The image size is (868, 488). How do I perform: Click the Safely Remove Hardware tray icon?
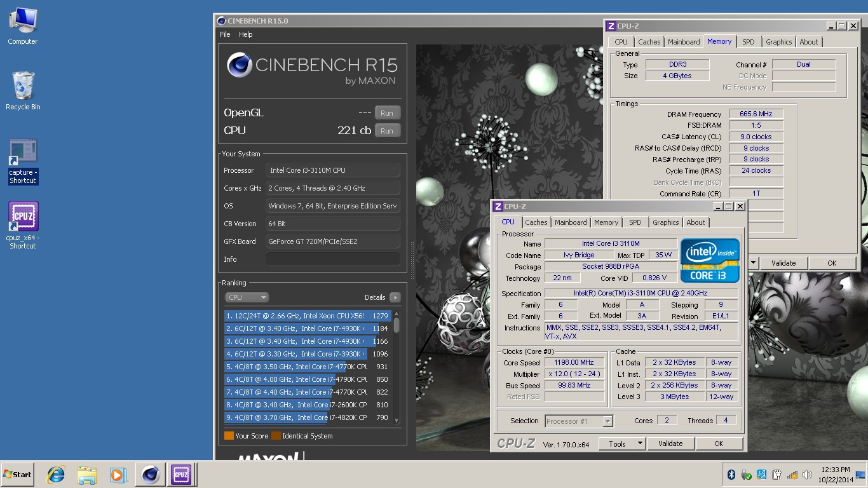[747, 475]
